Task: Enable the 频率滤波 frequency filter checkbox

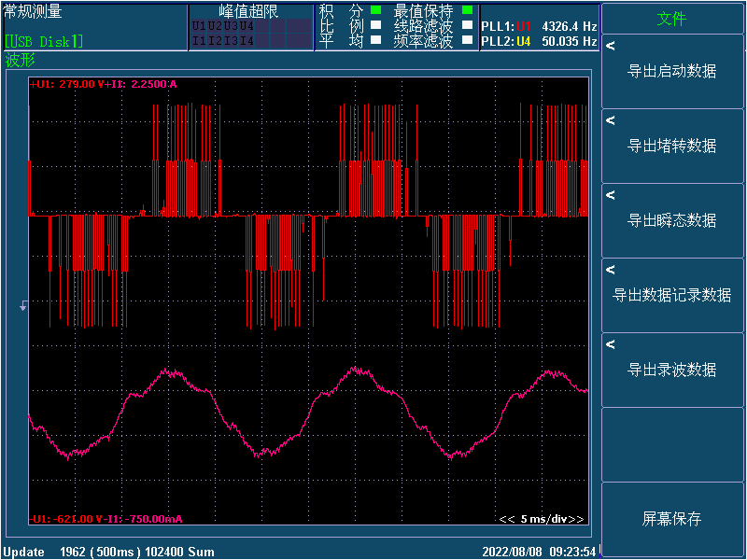Action: (467, 41)
